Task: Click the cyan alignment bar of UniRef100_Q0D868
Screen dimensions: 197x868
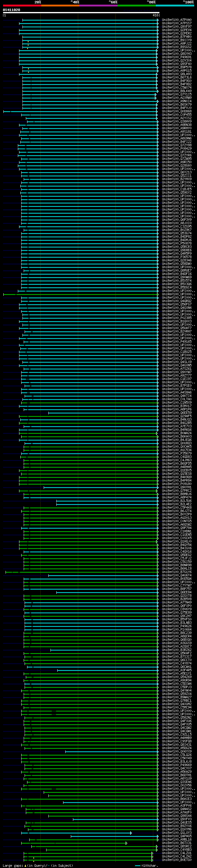Action: 80,111
